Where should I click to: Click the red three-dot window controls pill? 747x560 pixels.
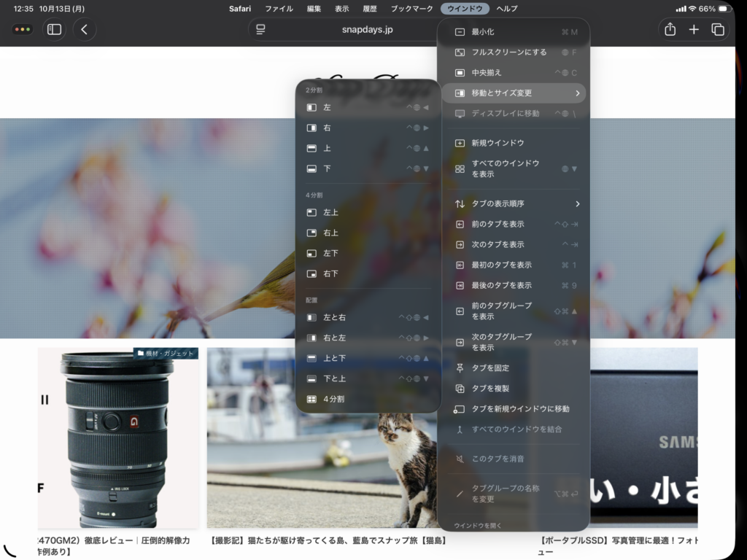(x=23, y=29)
